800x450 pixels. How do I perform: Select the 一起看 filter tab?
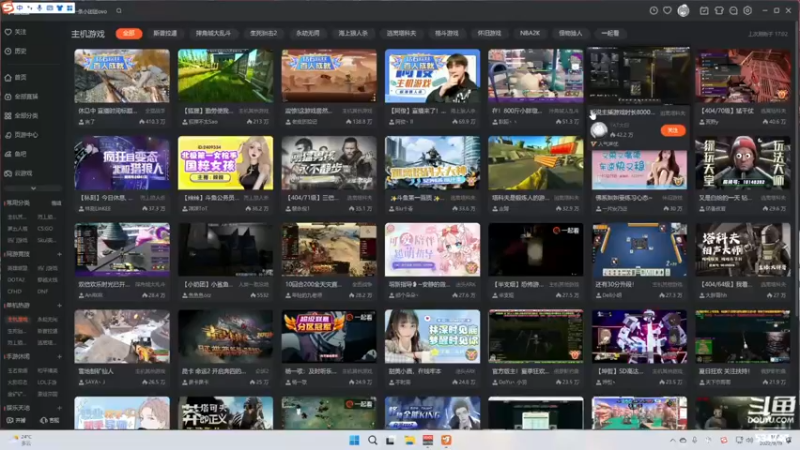tap(610, 33)
